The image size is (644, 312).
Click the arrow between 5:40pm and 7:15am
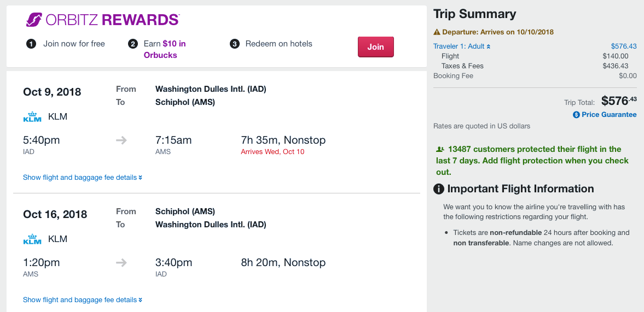121,140
